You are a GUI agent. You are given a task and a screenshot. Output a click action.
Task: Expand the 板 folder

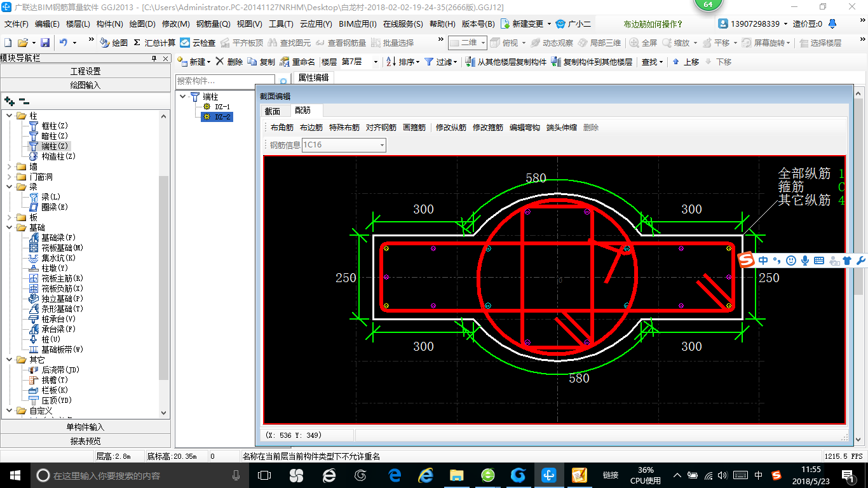pyautogui.click(x=10, y=217)
